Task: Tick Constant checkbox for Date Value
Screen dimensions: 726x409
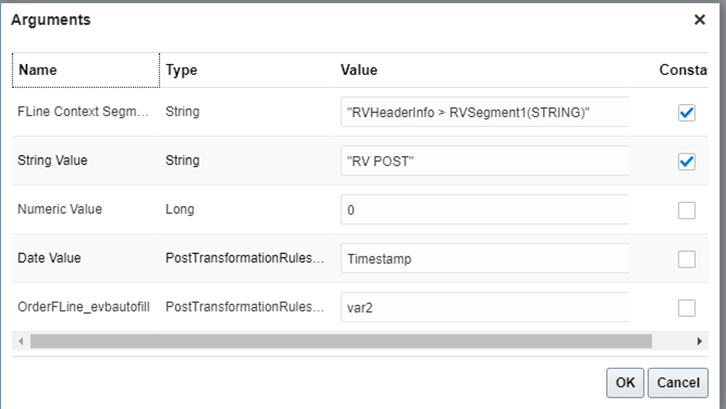Action: [x=686, y=259]
